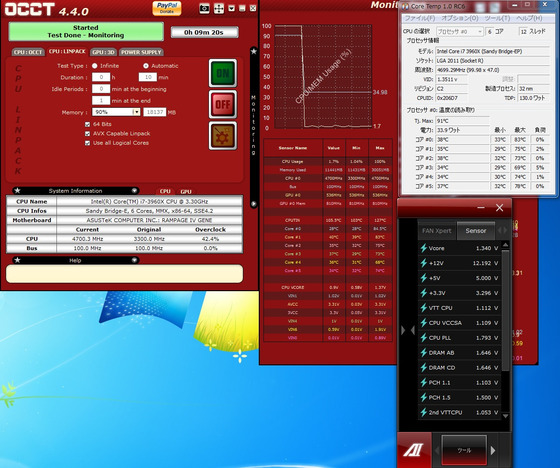Click the PayPal Donate button in OCCT

point(167,8)
